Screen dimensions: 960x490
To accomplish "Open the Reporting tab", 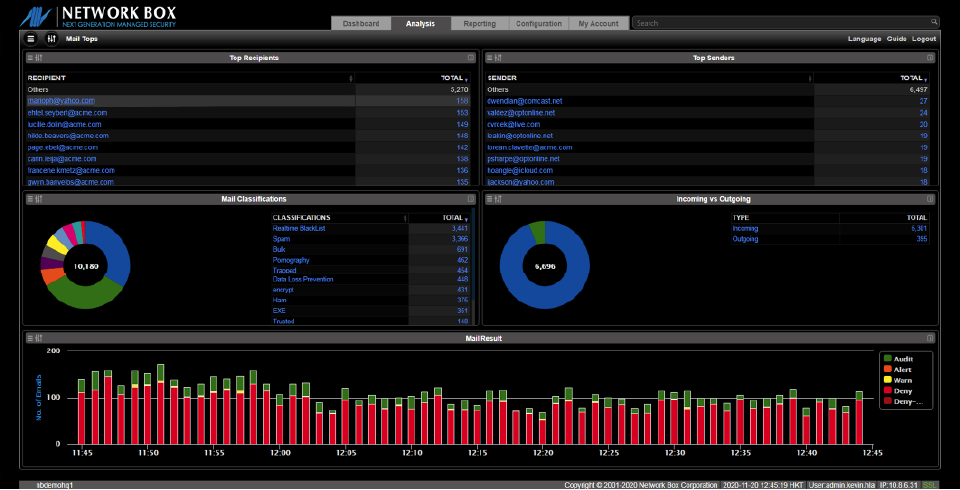I will (x=479, y=23).
